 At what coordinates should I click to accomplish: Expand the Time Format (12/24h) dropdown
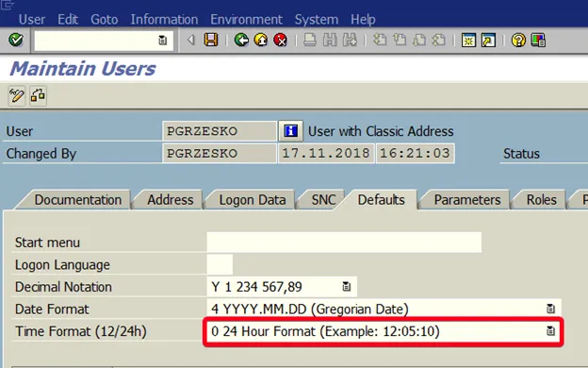550,331
